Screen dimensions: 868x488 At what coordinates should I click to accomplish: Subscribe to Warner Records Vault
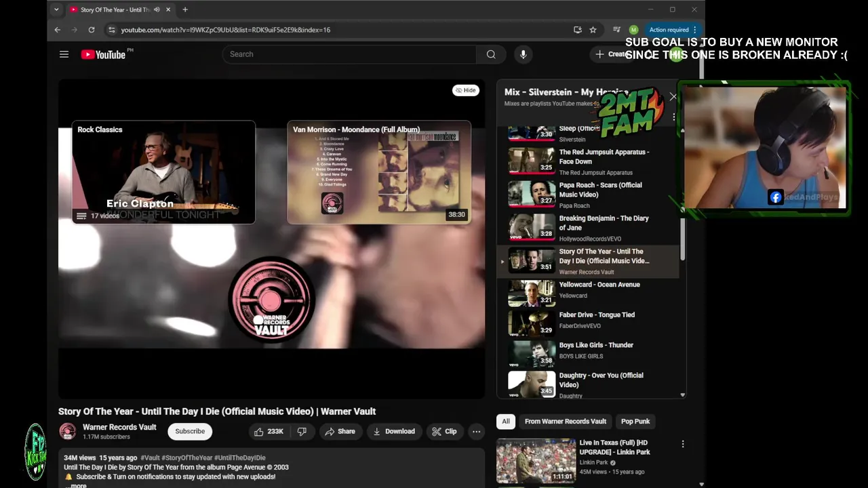(x=190, y=431)
